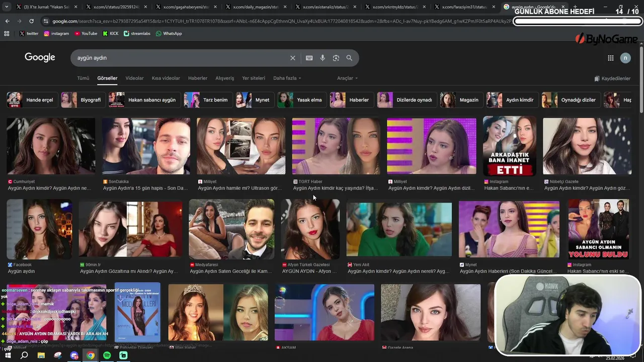The image size is (644, 362).
Task: Select the Dizilerde oynadı filter chip
Action: point(407,100)
